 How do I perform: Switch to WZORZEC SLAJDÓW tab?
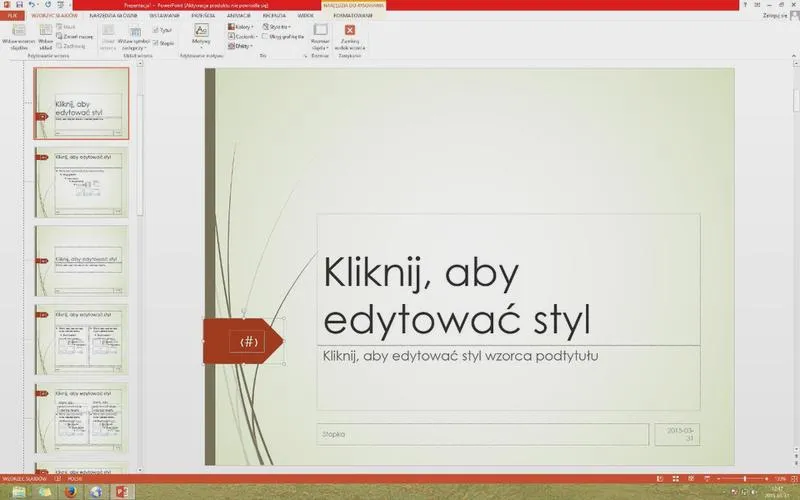pos(55,16)
